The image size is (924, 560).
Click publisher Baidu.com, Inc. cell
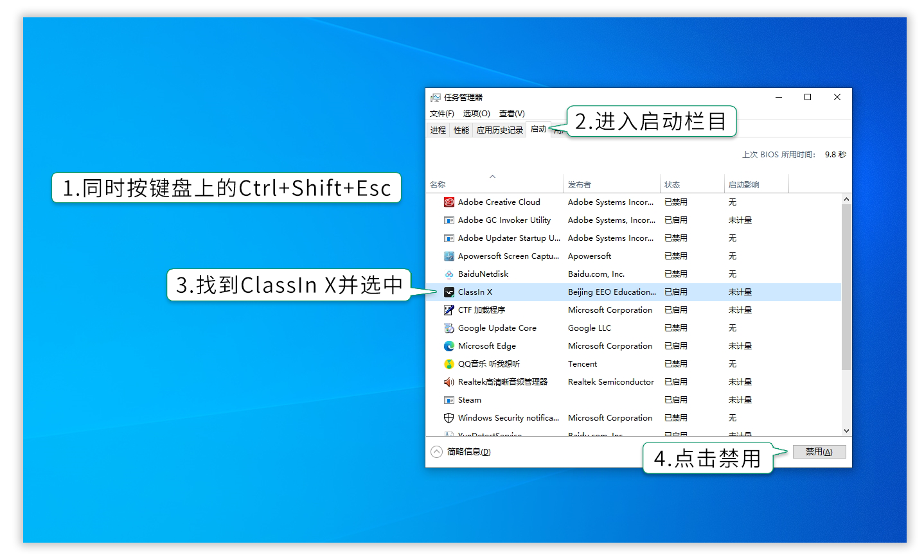pos(596,274)
